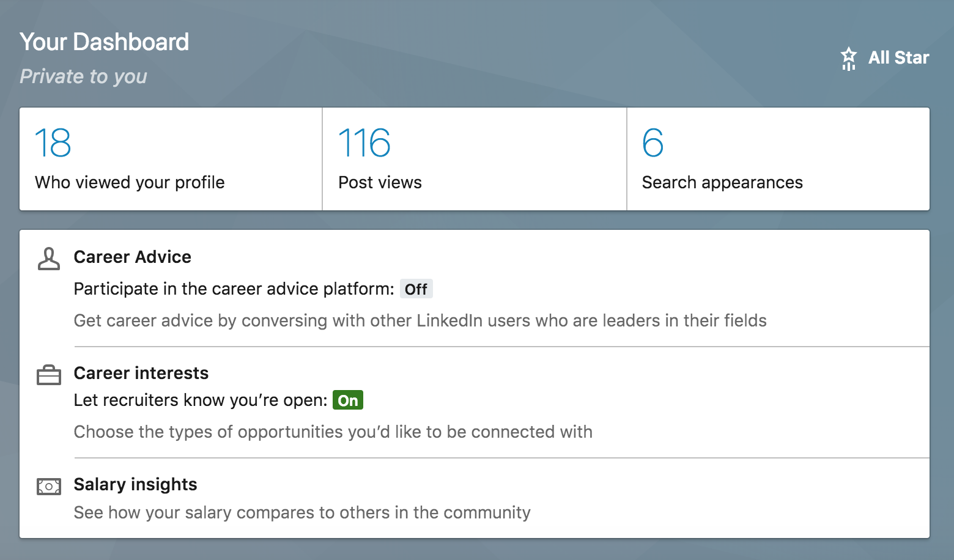Image resolution: width=954 pixels, height=560 pixels.
Task: Click the 6 search appearances number
Action: click(653, 142)
